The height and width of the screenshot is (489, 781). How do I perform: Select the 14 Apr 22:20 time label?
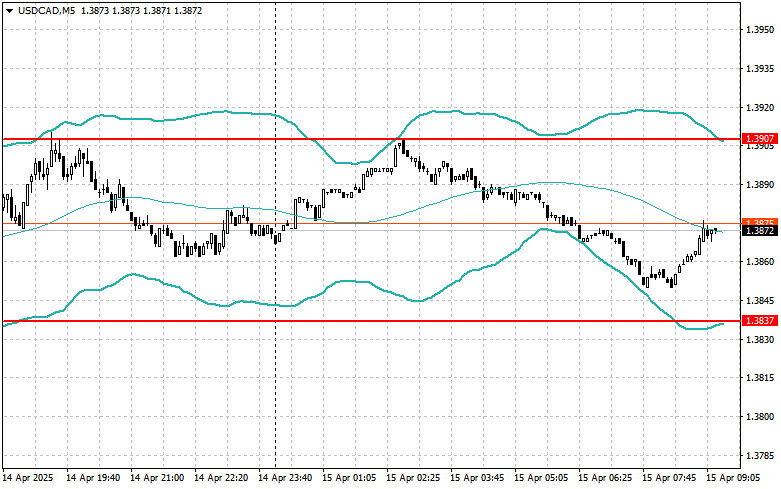[x=221, y=478]
